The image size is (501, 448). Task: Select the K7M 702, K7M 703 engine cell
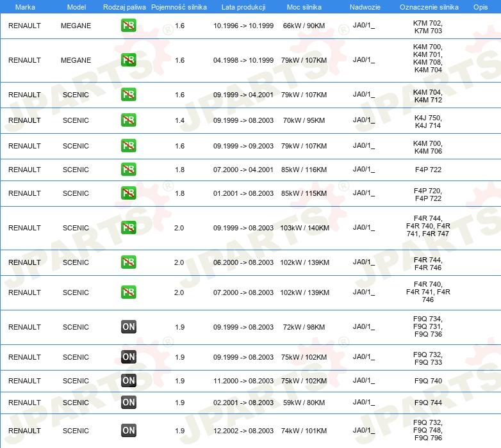(x=427, y=27)
